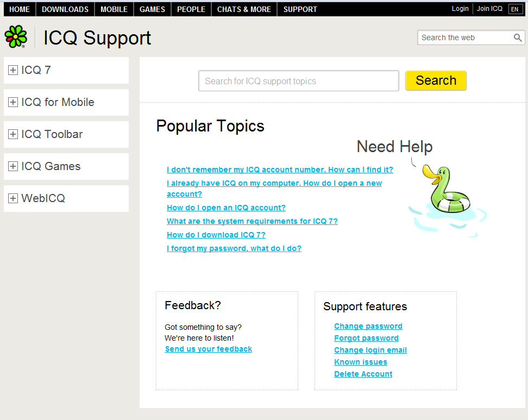Open the CHATS & MORE menu
The width and height of the screenshot is (528, 420).
click(244, 9)
